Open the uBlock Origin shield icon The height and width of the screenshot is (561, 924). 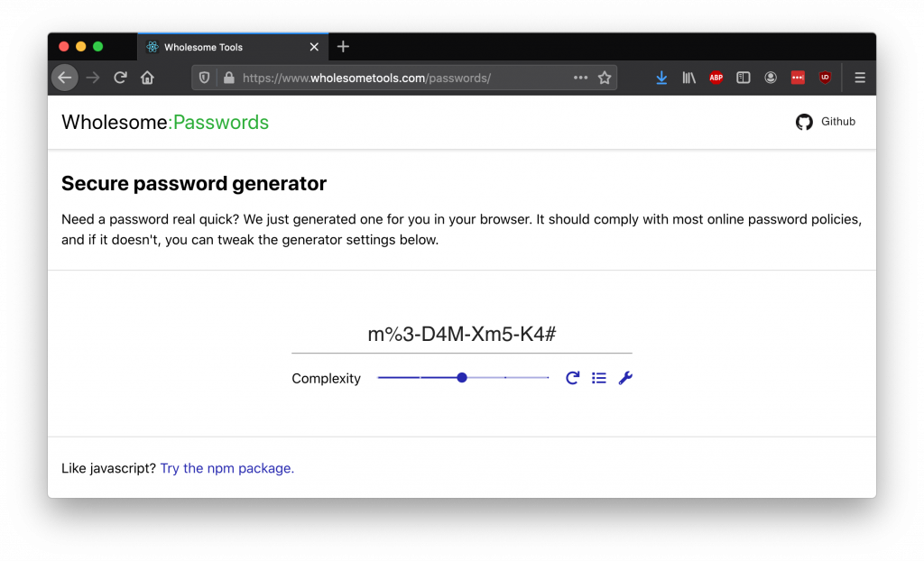pos(825,78)
